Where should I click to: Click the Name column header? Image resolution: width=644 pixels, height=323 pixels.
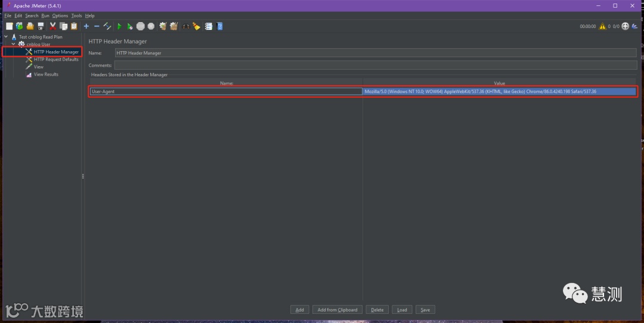tap(227, 83)
